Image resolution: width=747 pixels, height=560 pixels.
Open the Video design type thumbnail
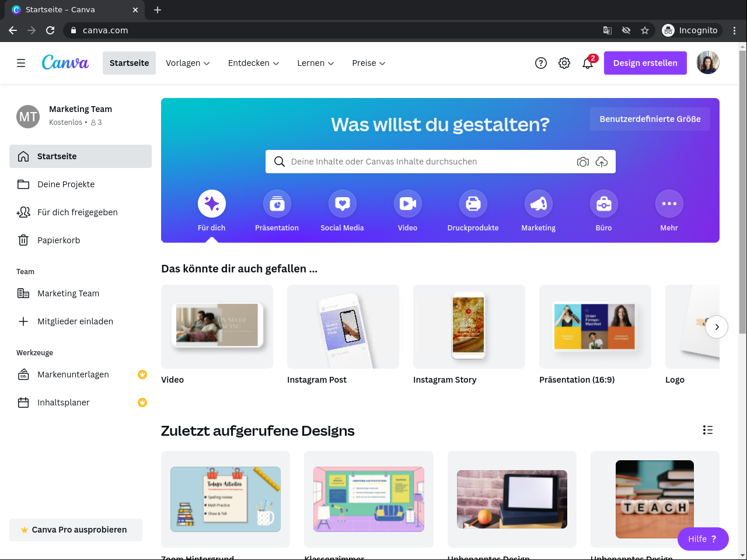(217, 327)
